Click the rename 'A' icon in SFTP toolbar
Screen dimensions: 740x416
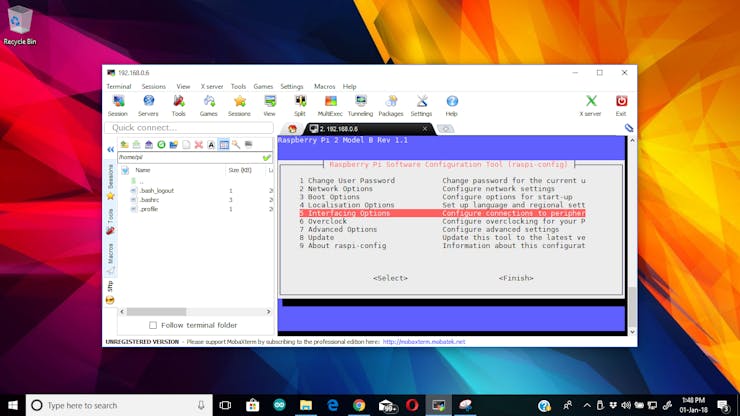coord(211,144)
